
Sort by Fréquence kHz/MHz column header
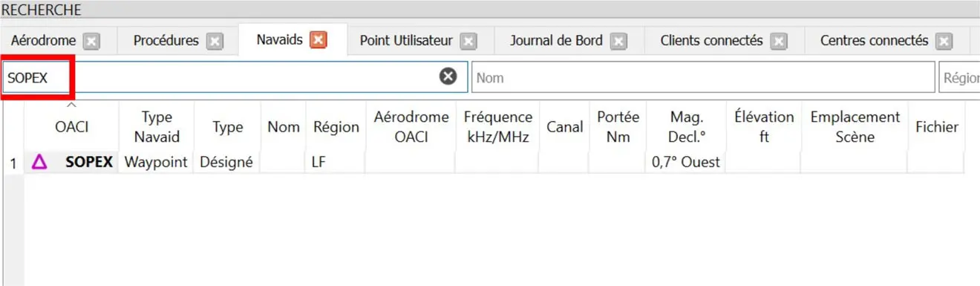click(x=498, y=127)
